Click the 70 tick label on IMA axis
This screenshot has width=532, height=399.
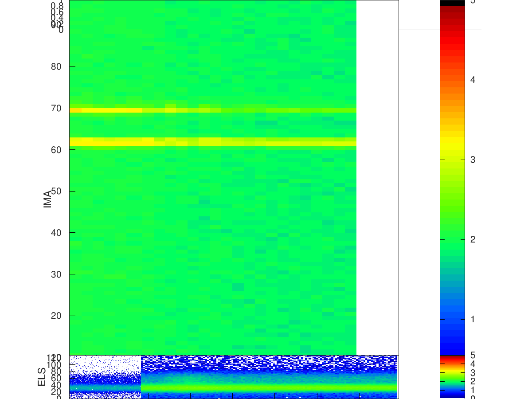pos(56,108)
